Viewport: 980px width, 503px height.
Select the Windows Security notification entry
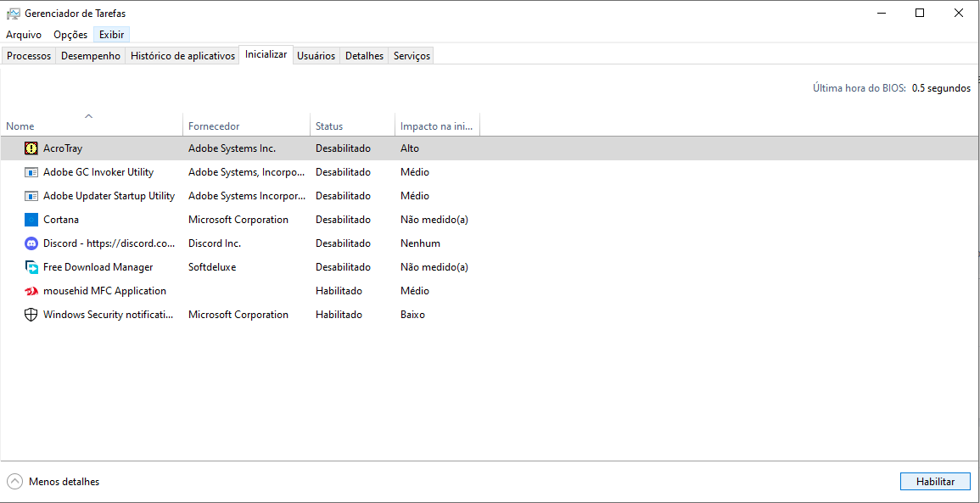click(x=109, y=315)
